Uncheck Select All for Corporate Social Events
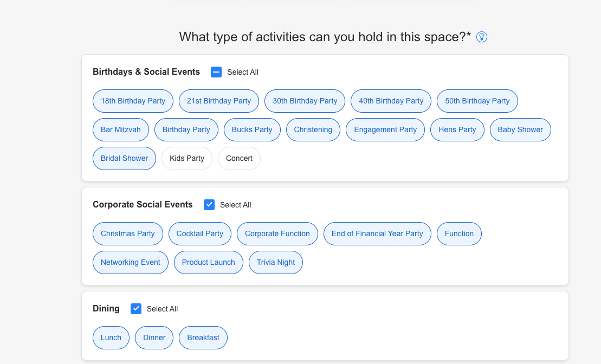 click(x=209, y=205)
